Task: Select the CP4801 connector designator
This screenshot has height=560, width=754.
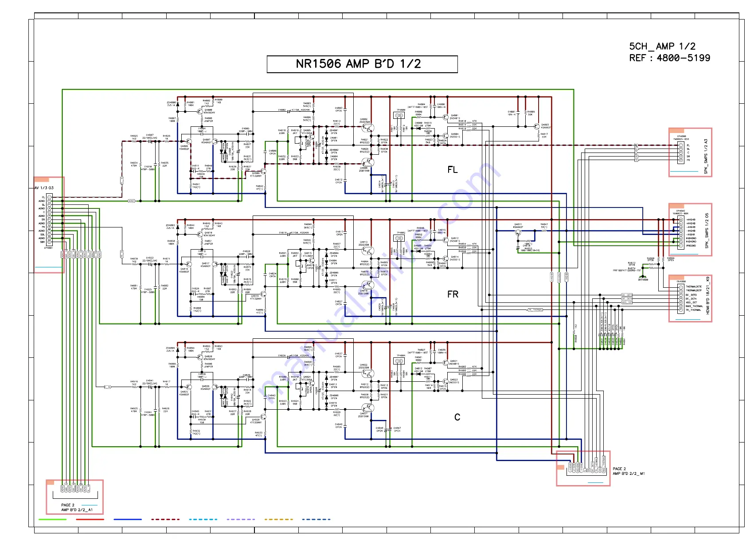Action: [48, 248]
